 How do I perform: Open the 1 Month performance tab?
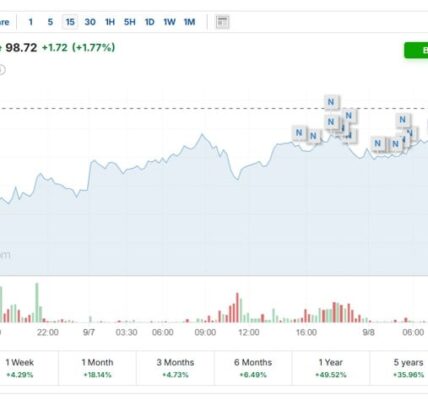click(98, 368)
